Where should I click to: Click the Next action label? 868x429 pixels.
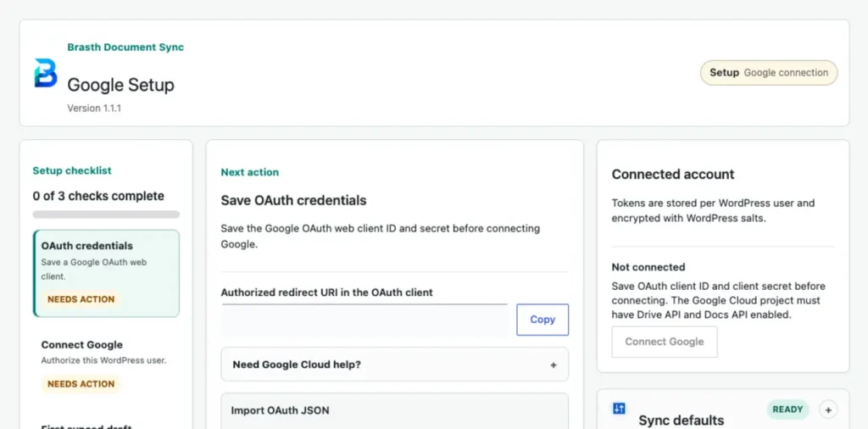250,172
